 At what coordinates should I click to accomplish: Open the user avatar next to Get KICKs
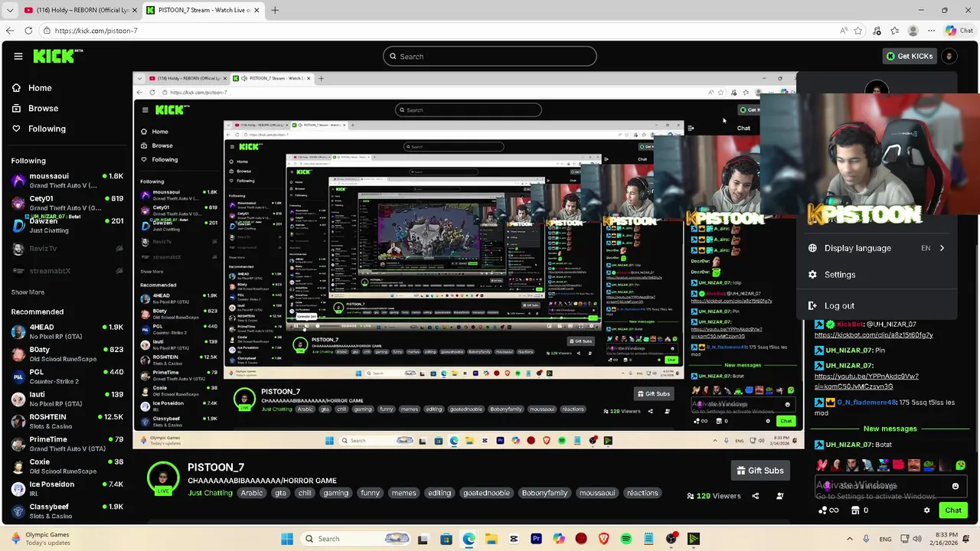[949, 56]
